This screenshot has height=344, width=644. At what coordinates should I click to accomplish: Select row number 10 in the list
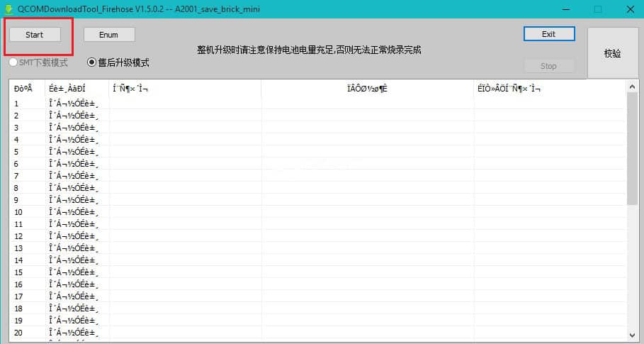pyautogui.click(x=316, y=212)
